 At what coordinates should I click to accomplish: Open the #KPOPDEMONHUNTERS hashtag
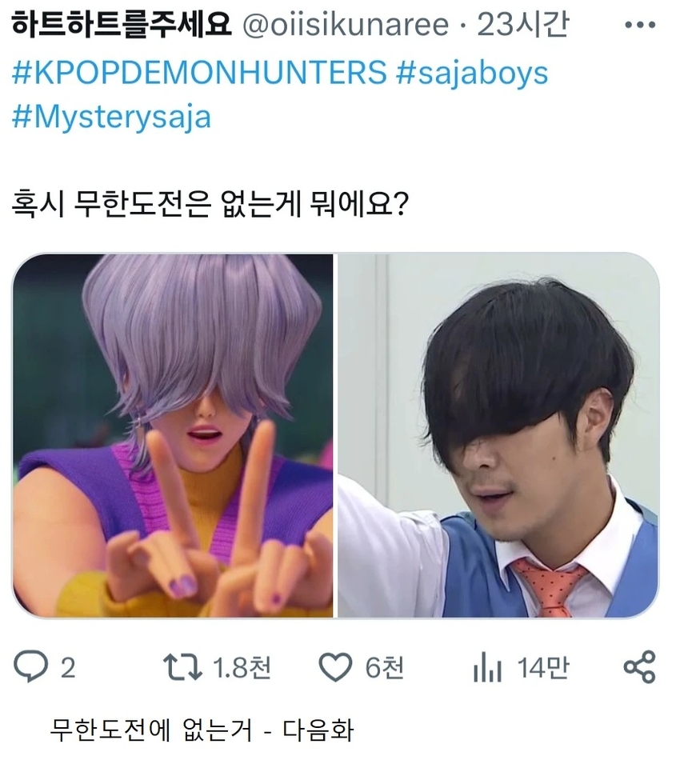[199, 73]
